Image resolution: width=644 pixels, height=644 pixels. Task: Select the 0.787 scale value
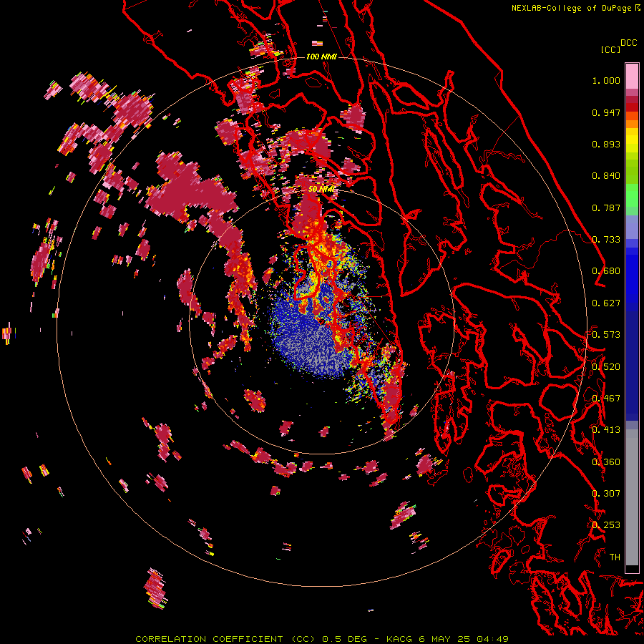tap(606, 208)
